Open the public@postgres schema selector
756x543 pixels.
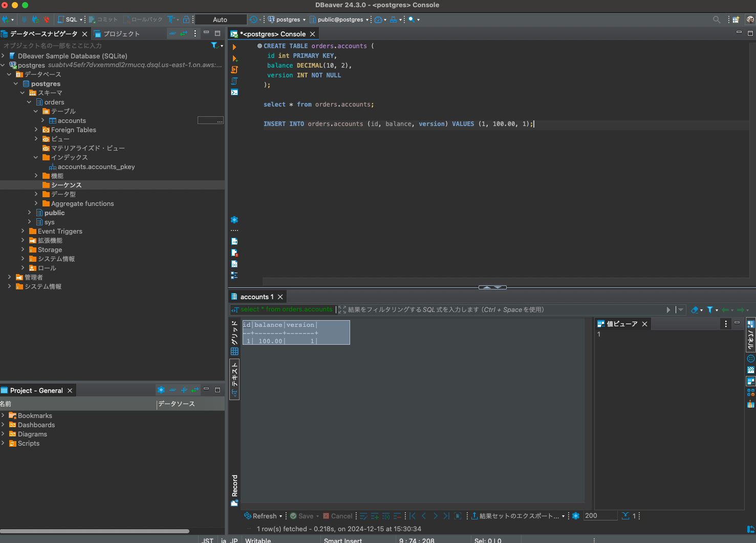339,19
